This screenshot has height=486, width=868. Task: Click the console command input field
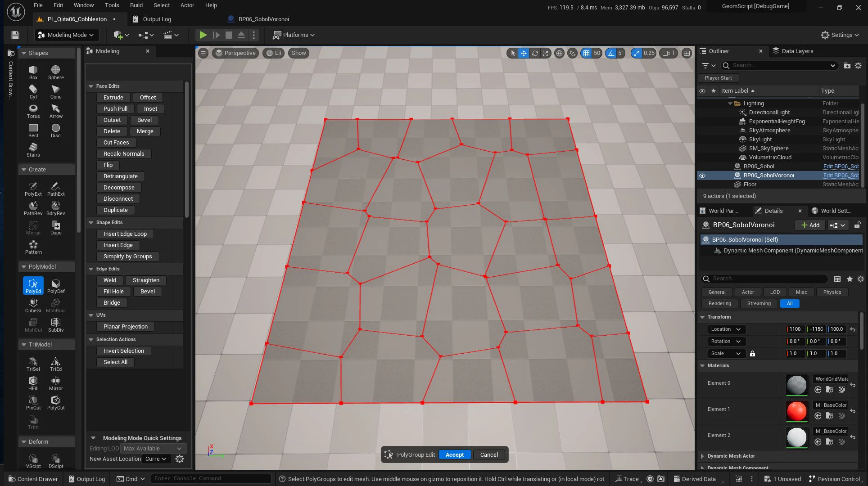coord(211,479)
